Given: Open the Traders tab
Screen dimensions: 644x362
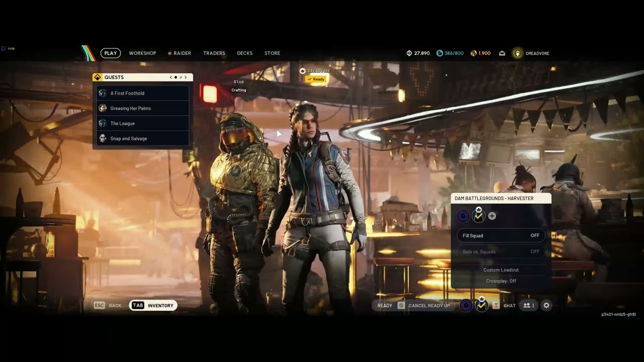Looking at the screenshot, I should pos(214,53).
